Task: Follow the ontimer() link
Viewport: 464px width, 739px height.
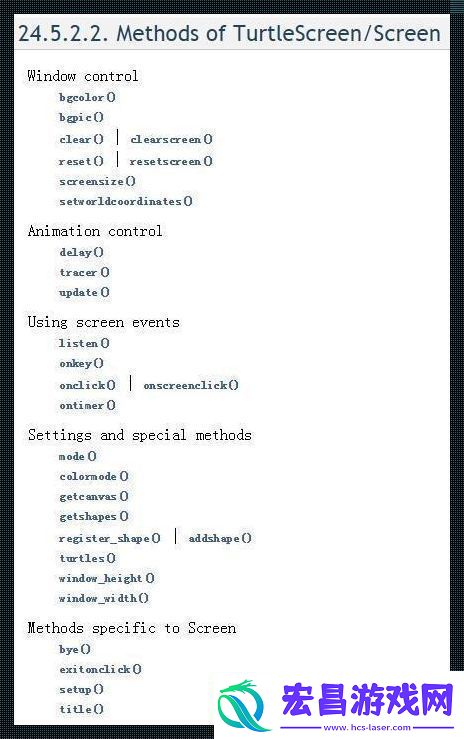Action: click(x=87, y=406)
